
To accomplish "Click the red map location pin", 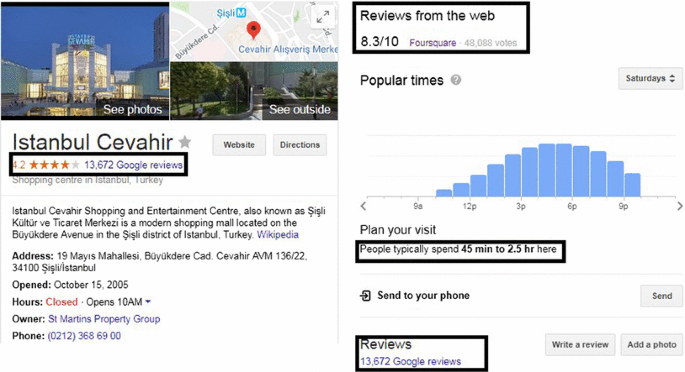I will pyautogui.click(x=253, y=30).
